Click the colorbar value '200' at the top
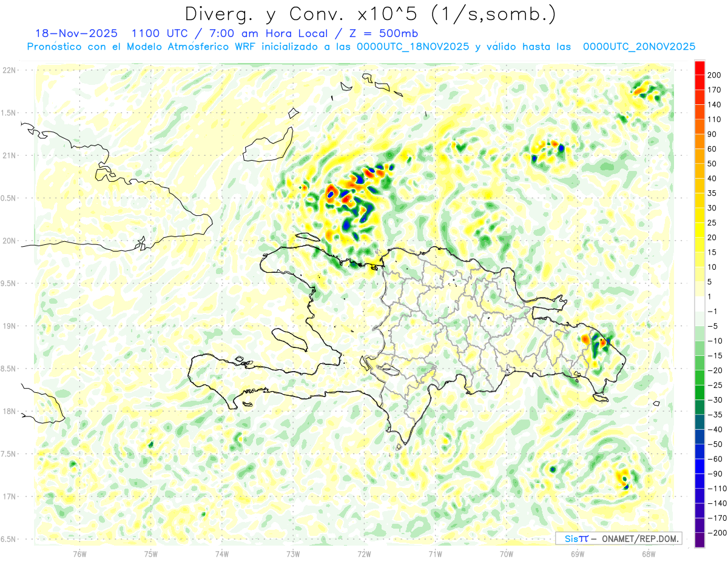The image size is (728, 562). [x=714, y=75]
